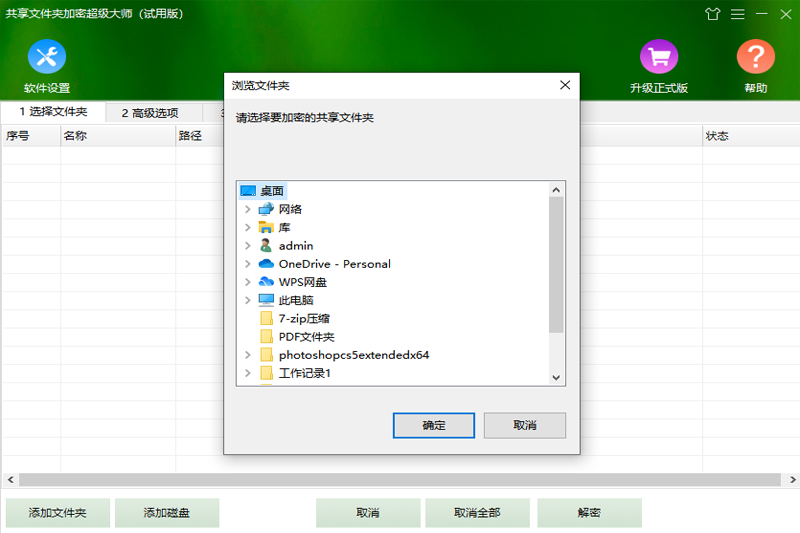Screen dimensions: 800x533
Task: Click the 名称 column header
Action: click(118, 136)
